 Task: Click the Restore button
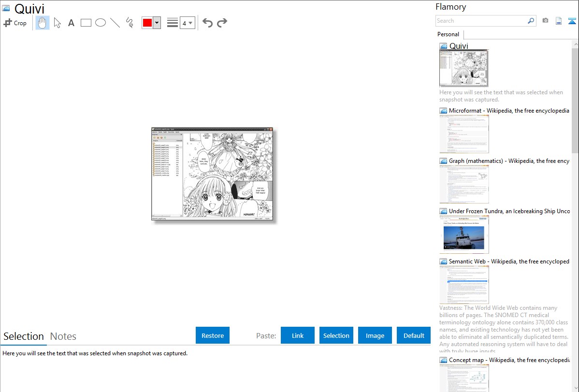coord(213,335)
